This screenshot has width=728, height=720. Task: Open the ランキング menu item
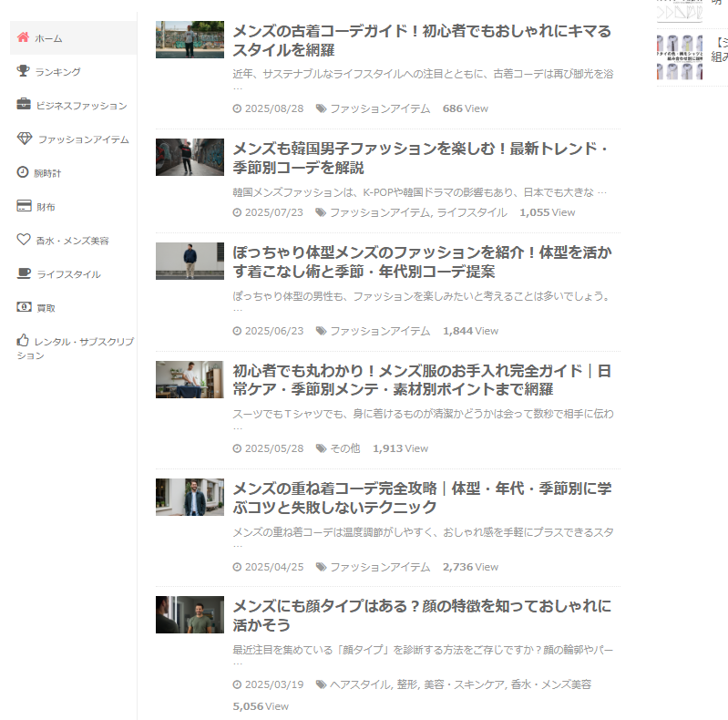[58, 72]
